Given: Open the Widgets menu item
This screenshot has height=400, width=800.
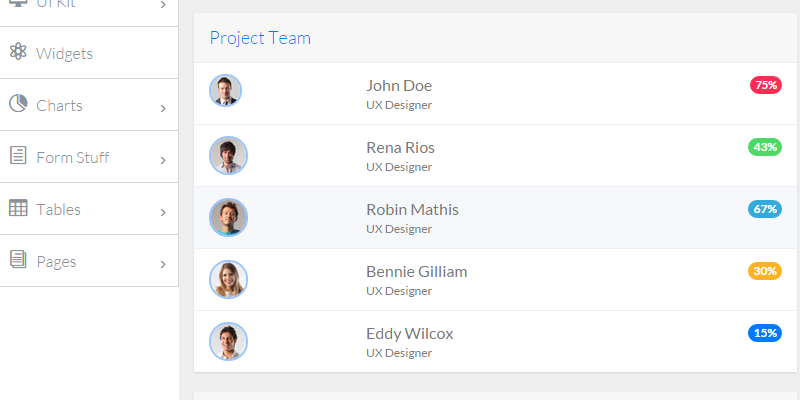Looking at the screenshot, I should click(64, 53).
